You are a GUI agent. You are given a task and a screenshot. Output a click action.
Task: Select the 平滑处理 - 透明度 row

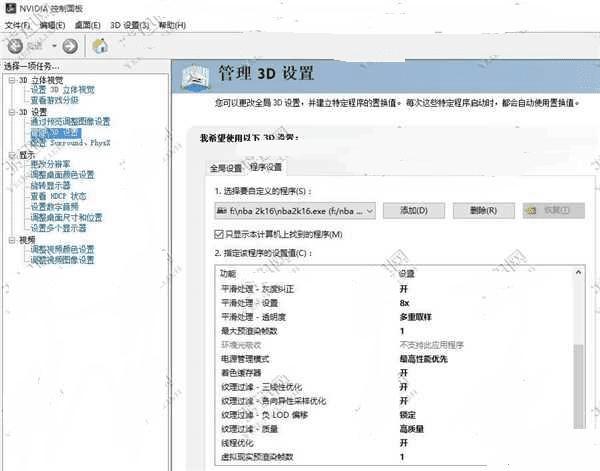tap(394, 317)
